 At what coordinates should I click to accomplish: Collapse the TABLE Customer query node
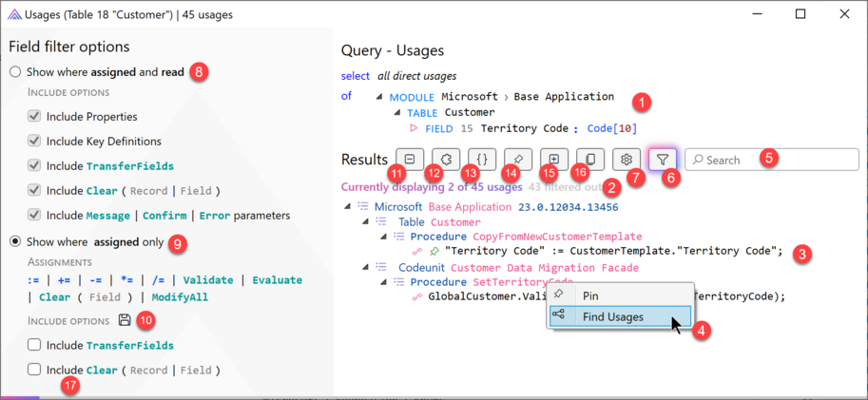click(396, 113)
